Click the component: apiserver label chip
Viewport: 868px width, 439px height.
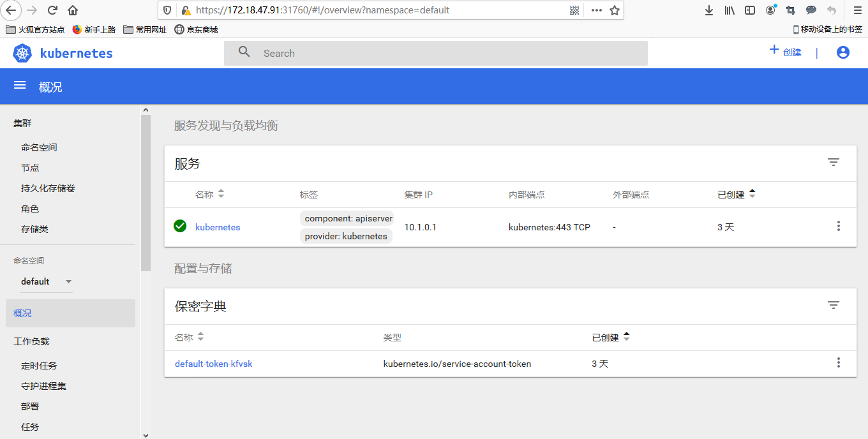pyautogui.click(x=347, y=218)
